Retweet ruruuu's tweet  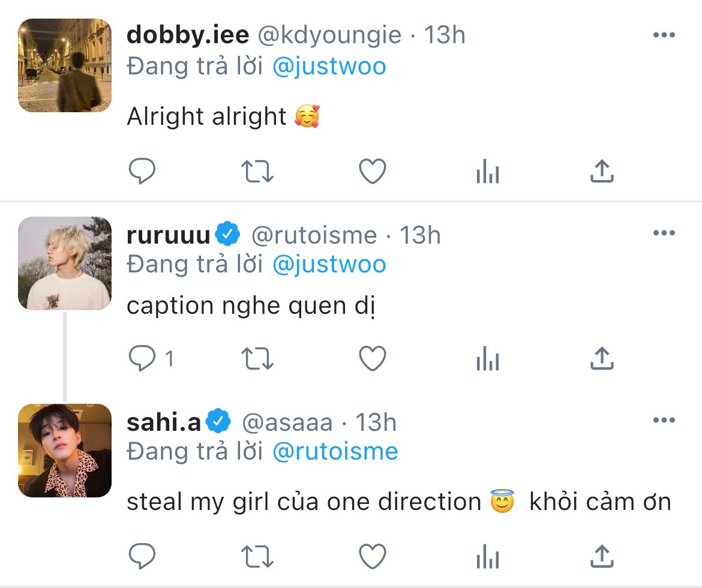(257, 359)
